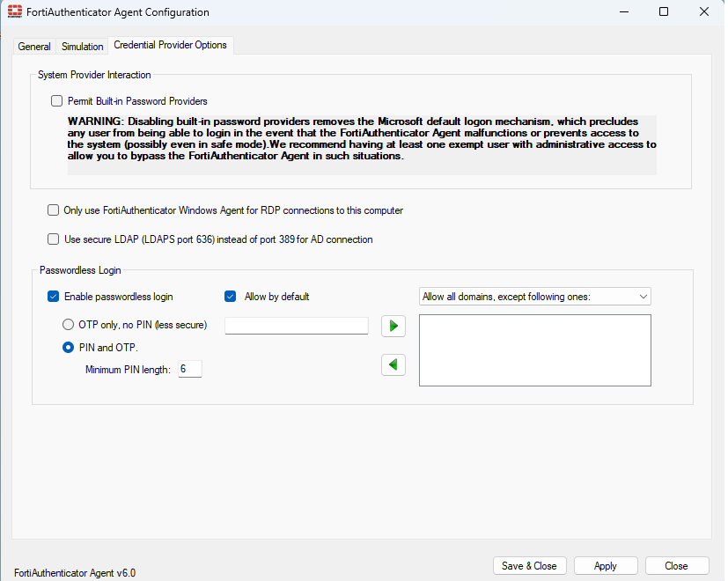The image size is (728, 581).
Task: Edit the Minimum PIN length value
Action: tap(189, 368)
